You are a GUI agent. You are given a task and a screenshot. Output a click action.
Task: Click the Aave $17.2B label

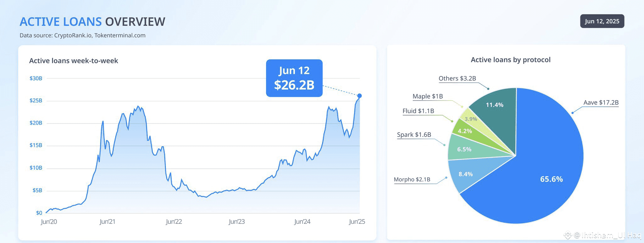click(601, 102)
